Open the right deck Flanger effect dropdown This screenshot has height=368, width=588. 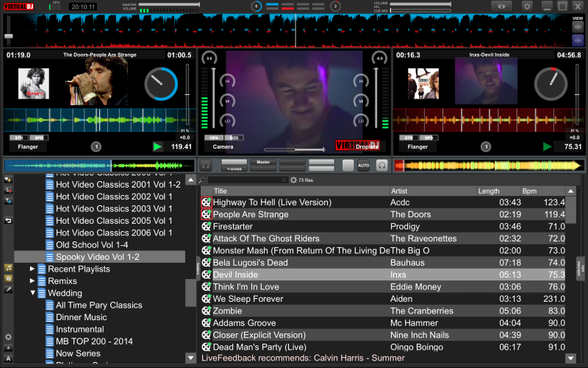tap(417, 146)
